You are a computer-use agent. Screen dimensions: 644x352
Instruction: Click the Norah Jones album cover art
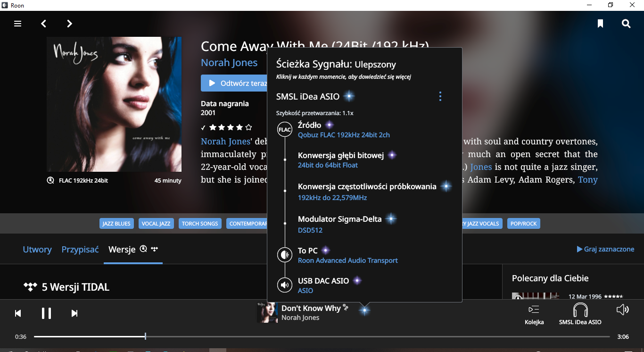[x=114, y=104]
